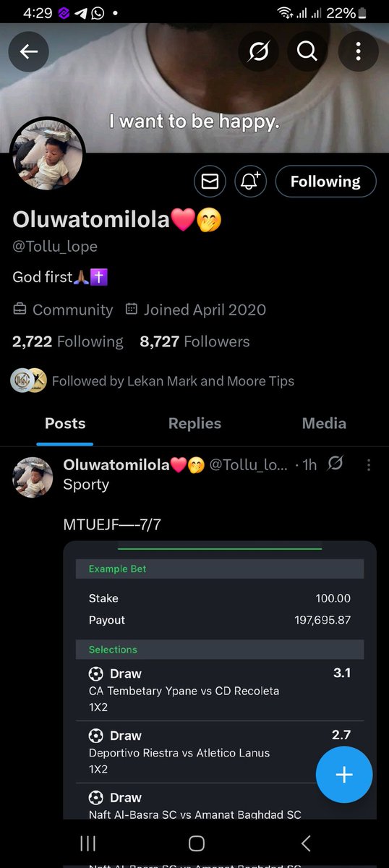The width and height of the screenshot is (389, 868).
Task: Open the large profile avatar picture
Action: [48, 154]
